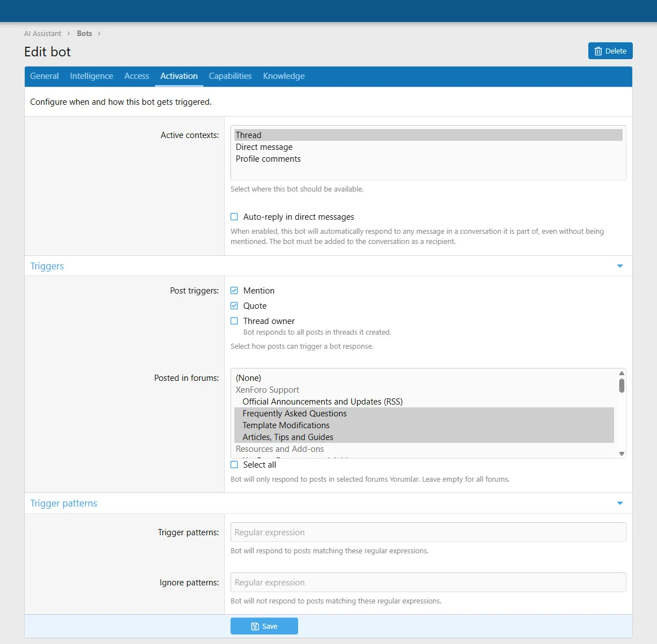
Task: Collapse the Trigger patterns section arrow
Action: coord(620,503)
